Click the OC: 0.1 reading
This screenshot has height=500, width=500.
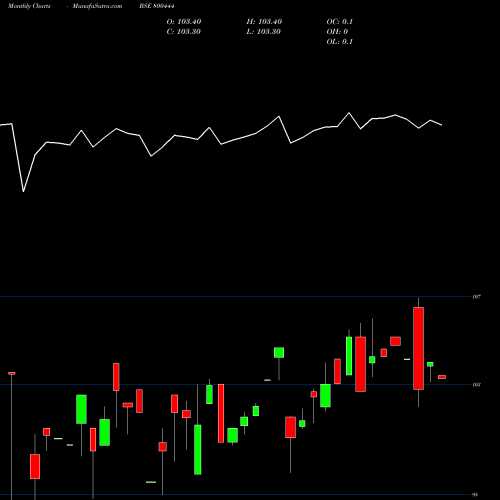tap(339, 22)
